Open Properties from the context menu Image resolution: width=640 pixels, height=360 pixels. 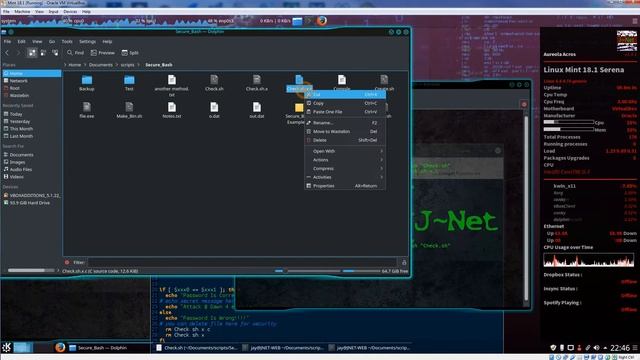tap(345, 186)
